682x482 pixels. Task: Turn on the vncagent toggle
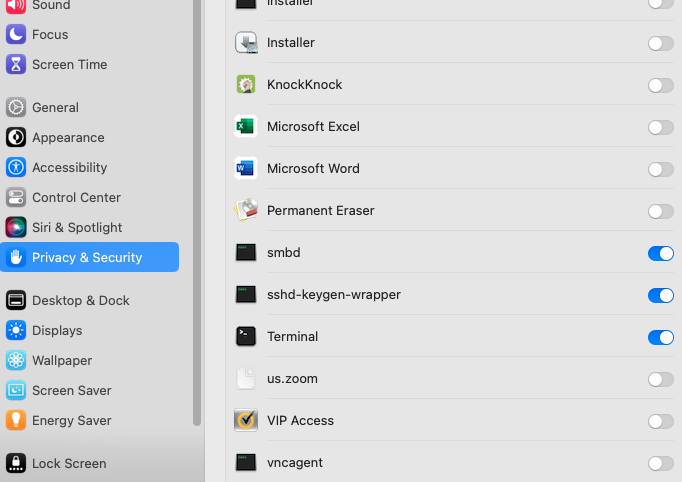pyautogui.click(x=661, y=463)
